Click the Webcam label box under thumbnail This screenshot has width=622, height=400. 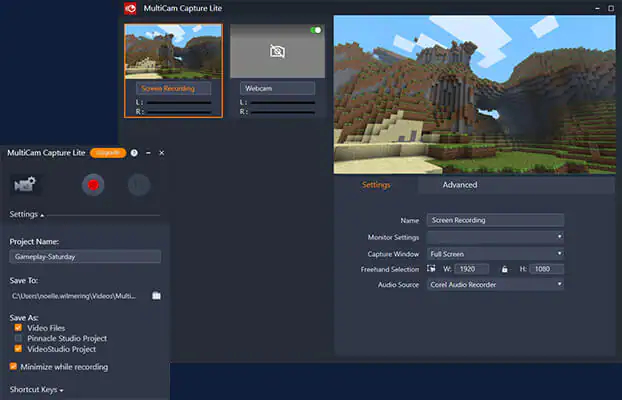coord(277,88)
